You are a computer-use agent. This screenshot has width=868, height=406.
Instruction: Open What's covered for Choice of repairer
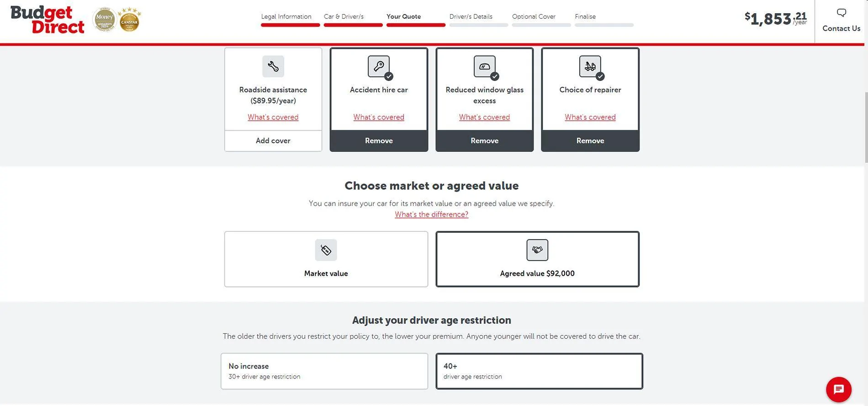(x=590, y=117)
